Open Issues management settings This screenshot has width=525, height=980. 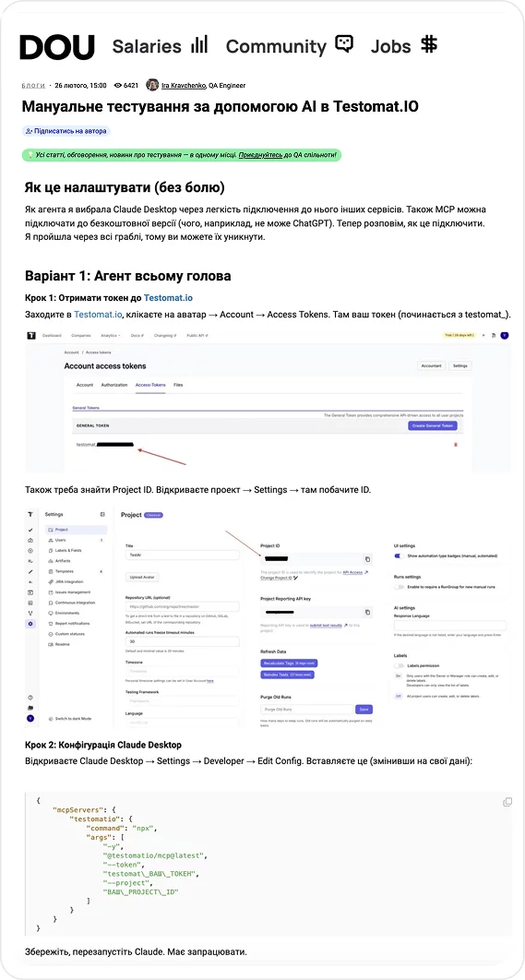(77, 592)
